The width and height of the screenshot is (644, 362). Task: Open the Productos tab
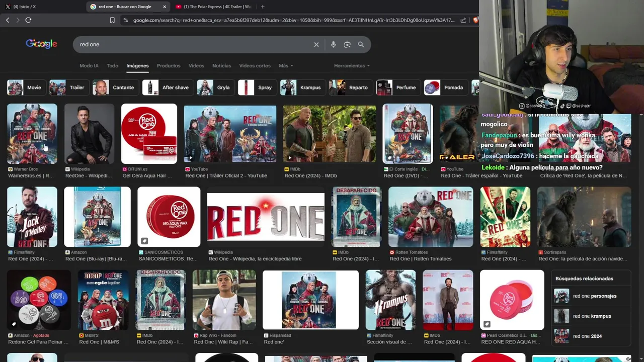click(x=169, y=66)
